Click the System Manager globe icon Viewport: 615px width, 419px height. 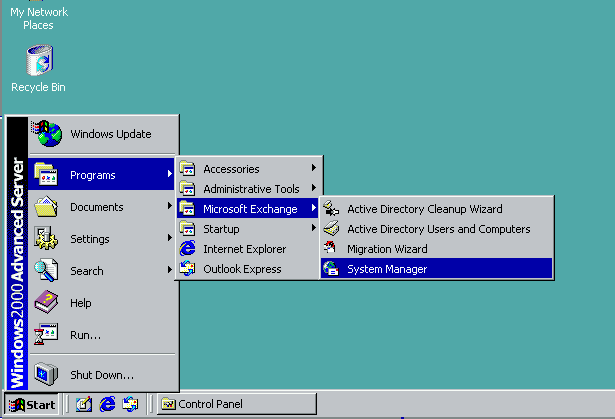coord(331,269)
